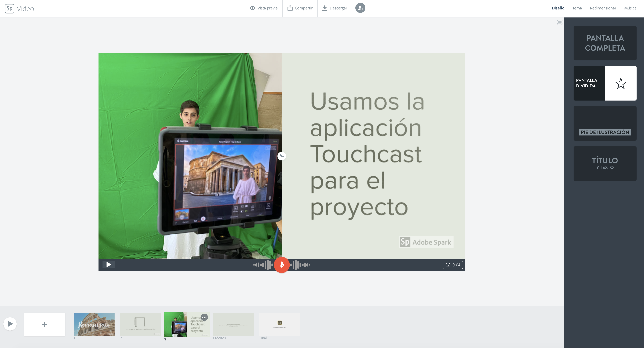Select Pantalla Completa layout
Screen dimensions: 644x348
(x=605, y=43)
